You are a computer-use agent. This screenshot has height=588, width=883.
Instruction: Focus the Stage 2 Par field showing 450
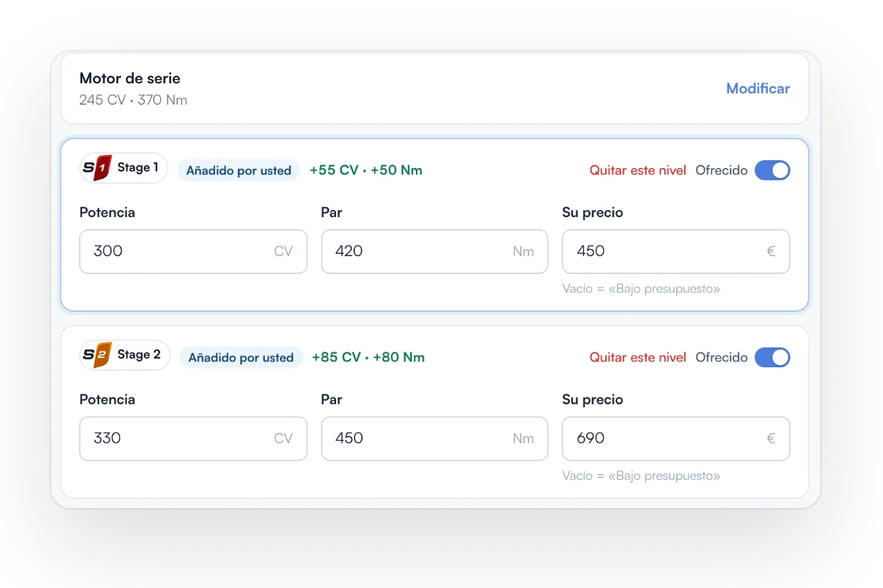click(434, 439)
